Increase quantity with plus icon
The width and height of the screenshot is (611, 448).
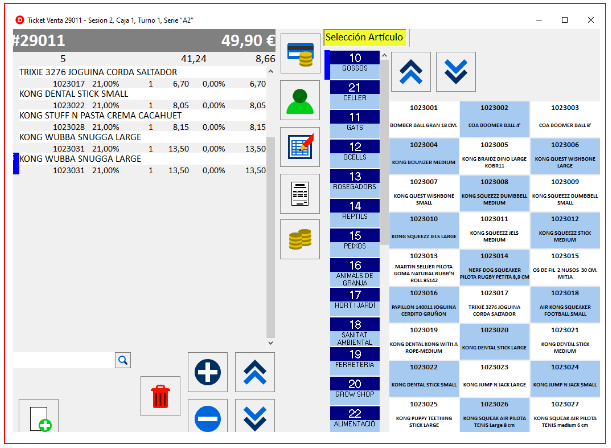[208, 372]
